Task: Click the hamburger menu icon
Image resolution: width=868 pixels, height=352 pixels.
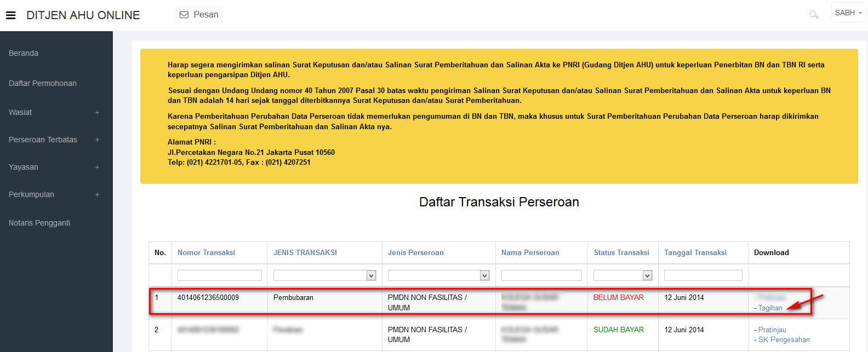Action: pyautogui.click(x=11, y=15)
